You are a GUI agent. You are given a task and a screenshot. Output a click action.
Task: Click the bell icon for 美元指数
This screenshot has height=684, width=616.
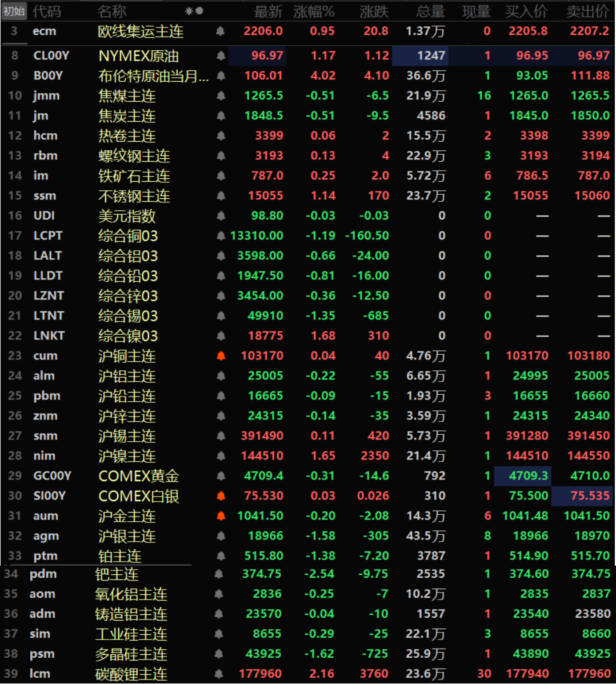pos(221,216)
